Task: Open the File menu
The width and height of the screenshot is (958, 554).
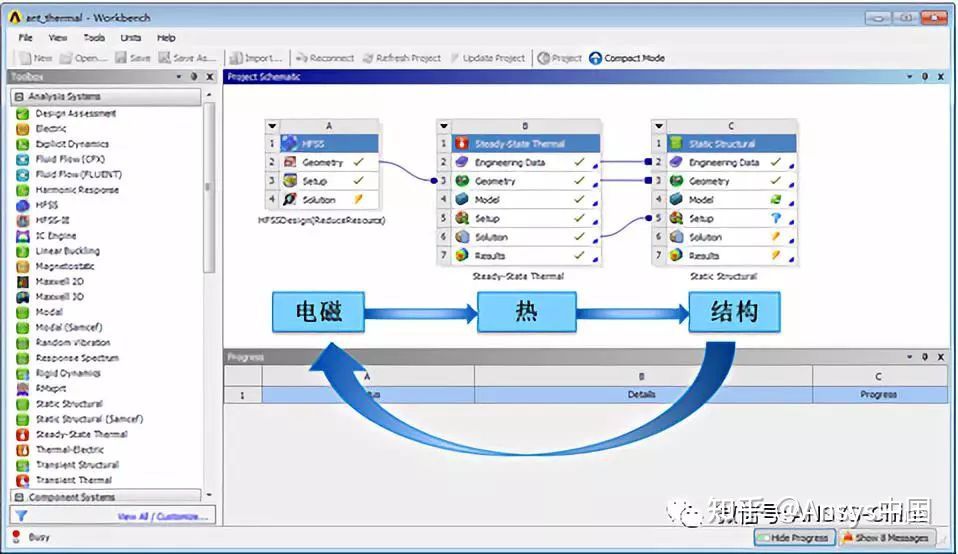Action: [x=26, y=37]
